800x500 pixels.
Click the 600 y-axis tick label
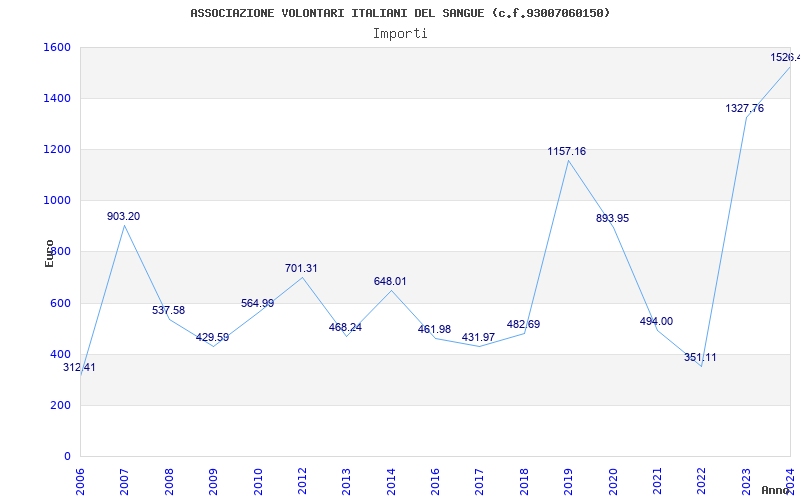[x=60, y=303]
